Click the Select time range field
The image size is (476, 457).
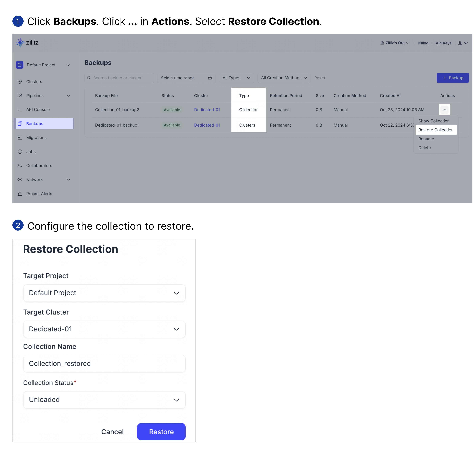pos(186,78)
